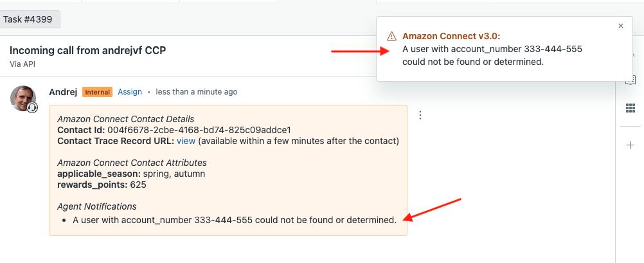Open the knowledge book icon in sidebar
Screen dimensions: 644x263
[631, 80]
